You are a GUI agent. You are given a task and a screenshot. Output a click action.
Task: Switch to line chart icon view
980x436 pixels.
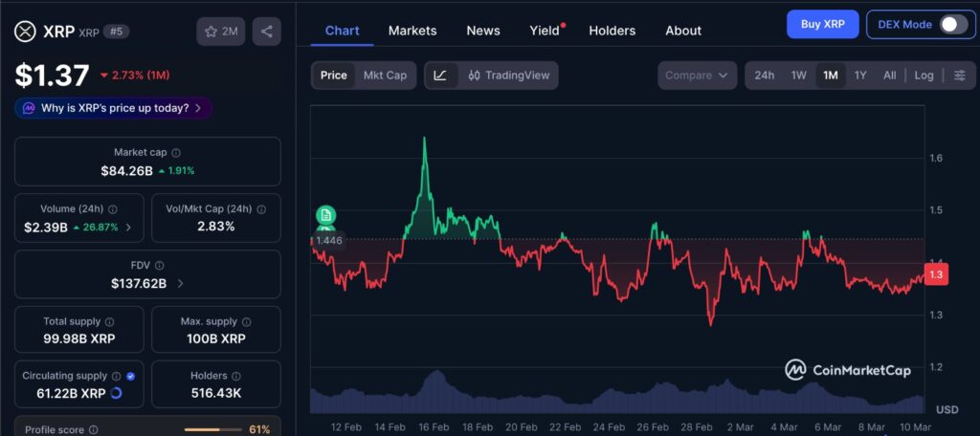point(440,76)
